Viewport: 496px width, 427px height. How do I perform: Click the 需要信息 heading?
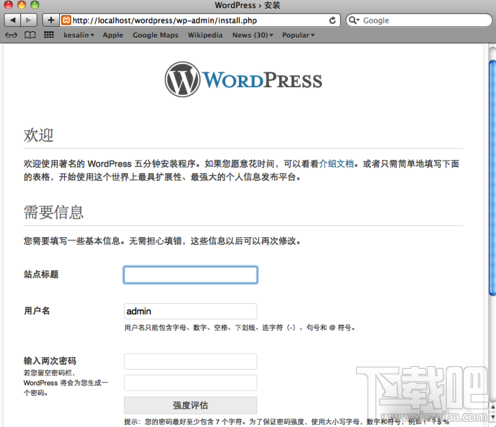pos(53,212)
